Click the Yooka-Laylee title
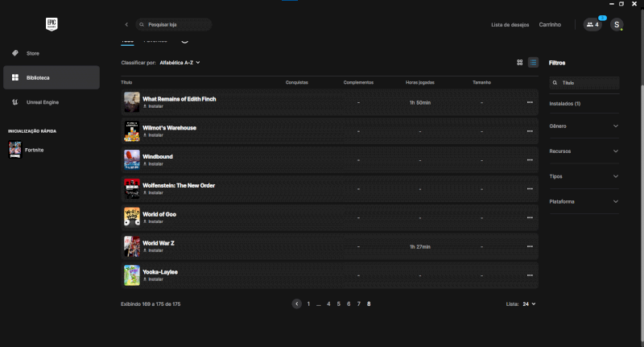This screenshot has width=644, height=347. (160, 272)
